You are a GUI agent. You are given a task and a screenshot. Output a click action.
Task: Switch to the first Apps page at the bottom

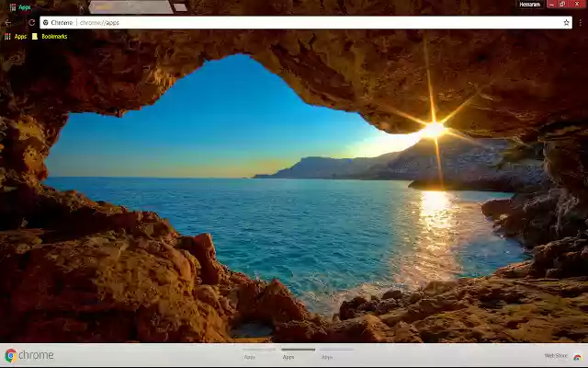coord(259,354)
